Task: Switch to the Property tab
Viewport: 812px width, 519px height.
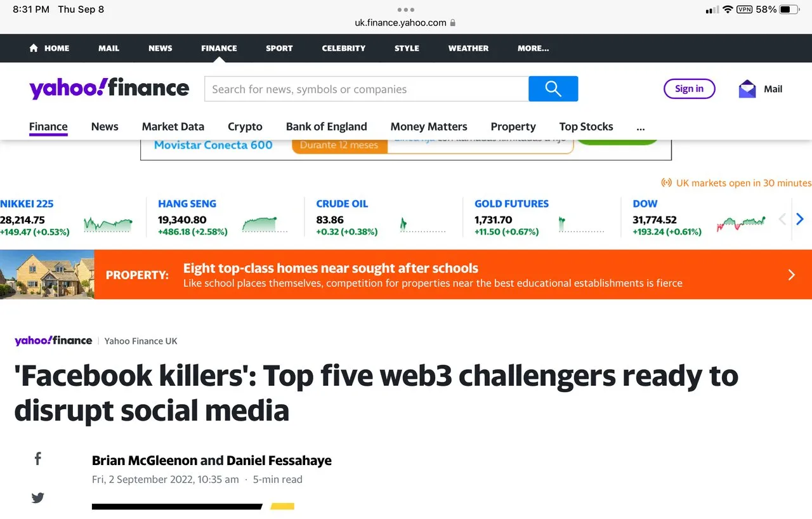Action: tap(513, 126)
